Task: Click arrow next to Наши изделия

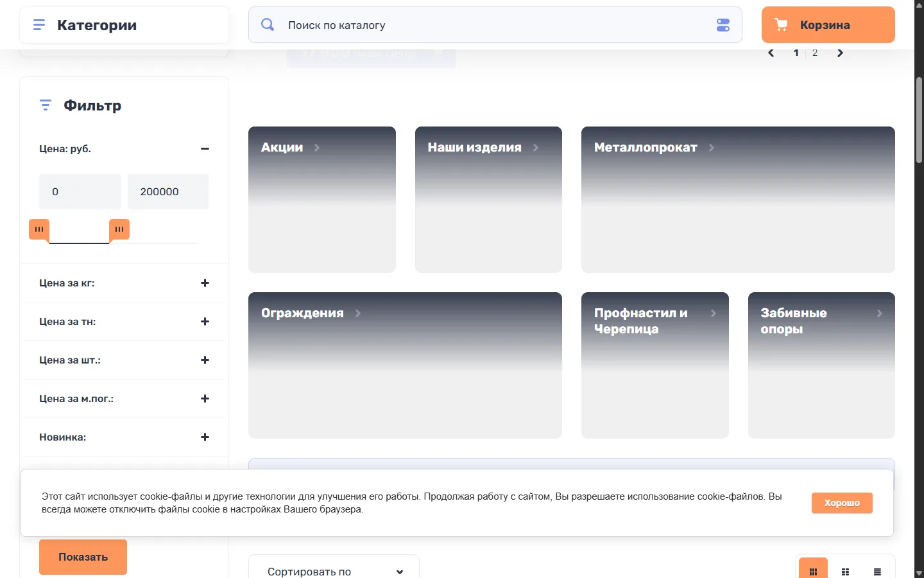Action: tap(536, 148)
